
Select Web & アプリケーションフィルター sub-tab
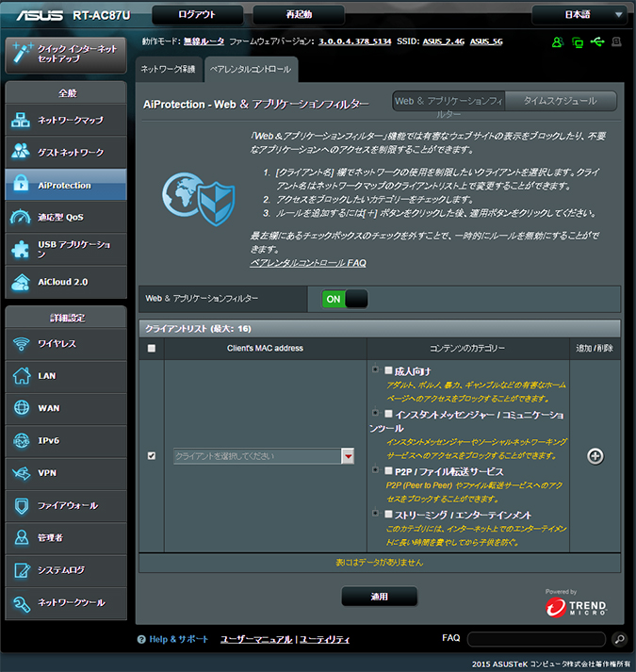pos(448,101)
